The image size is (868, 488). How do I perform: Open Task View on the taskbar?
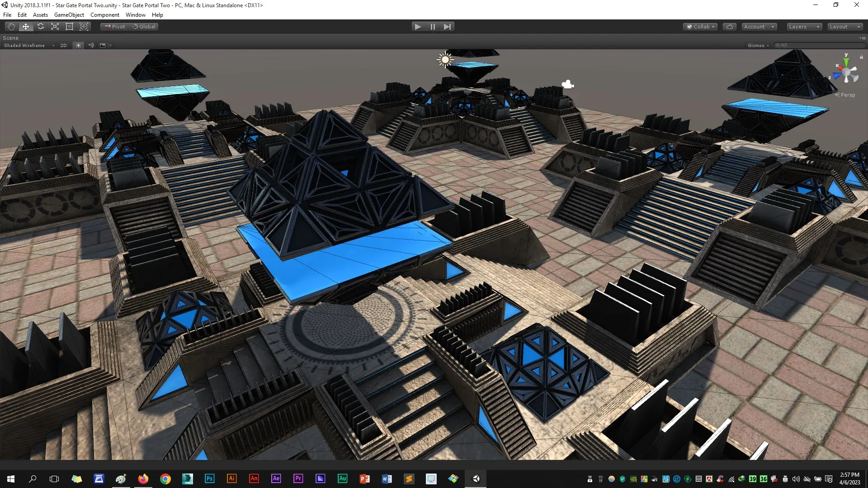pyautogui.click(x=54, y=479)
